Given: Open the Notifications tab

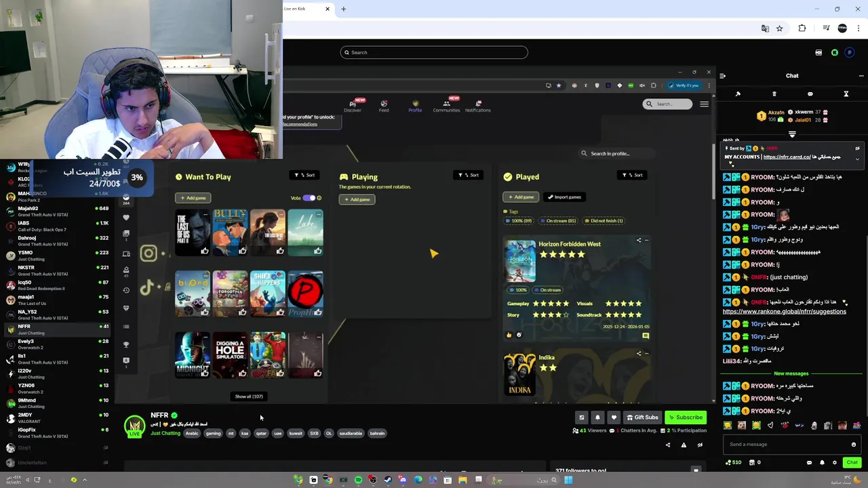Looking at the screenshot, I should (x=477, y=106).
